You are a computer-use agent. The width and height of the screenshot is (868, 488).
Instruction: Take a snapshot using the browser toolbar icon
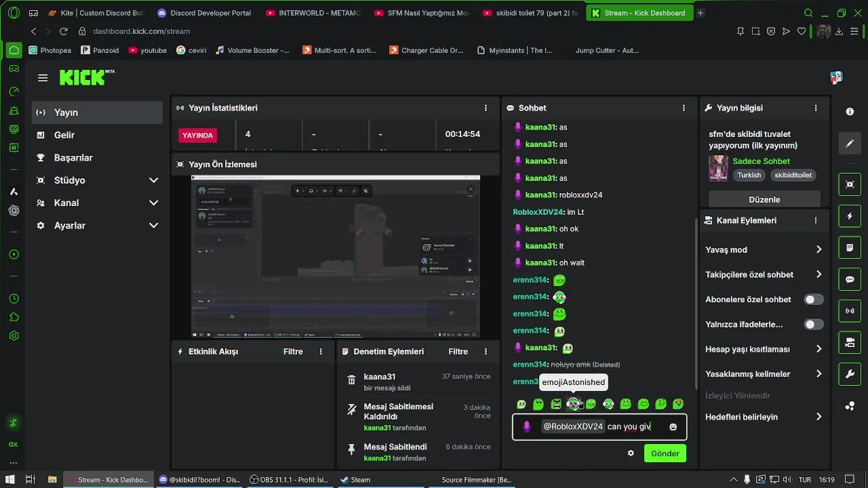pyautogui.click(x=755, y=31)
